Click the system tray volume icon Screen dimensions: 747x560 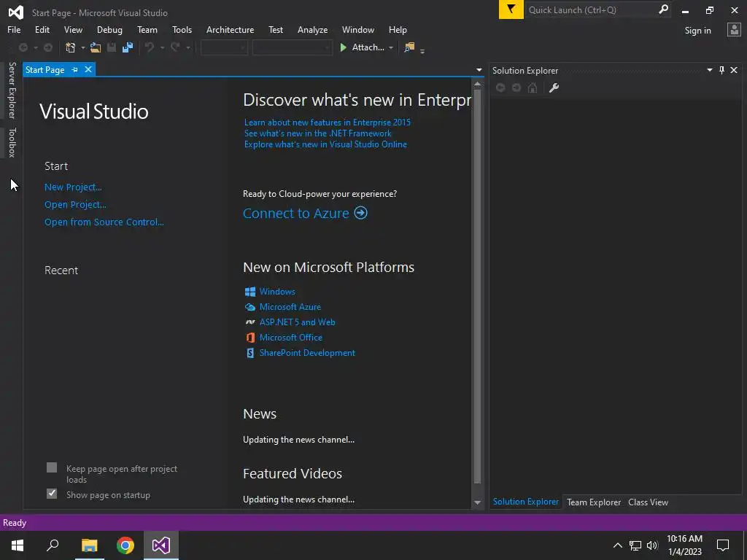[x=652, y=545]
